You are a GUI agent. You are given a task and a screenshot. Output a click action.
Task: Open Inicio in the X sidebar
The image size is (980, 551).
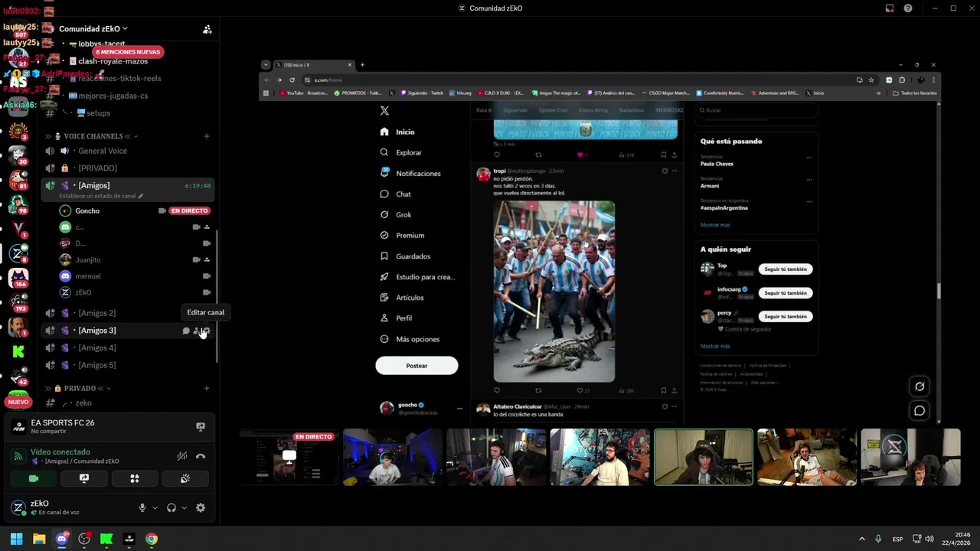tap(397, 132)
